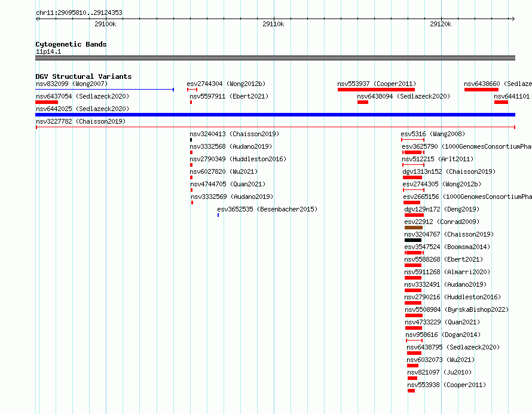Click esv2665156 variant label
Screen dimensions: 532x414
[x=467, y=197]
